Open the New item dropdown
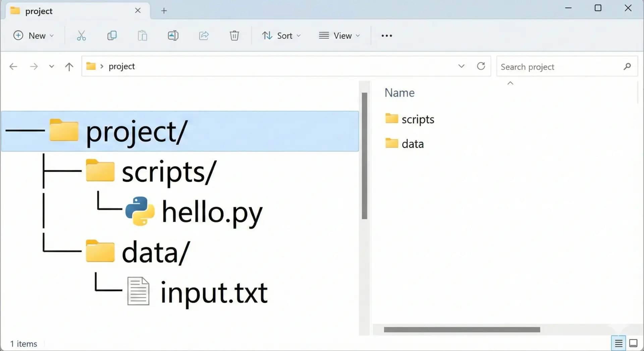The height and width of the screenshot is (351, 644). (x=34, y=36)
